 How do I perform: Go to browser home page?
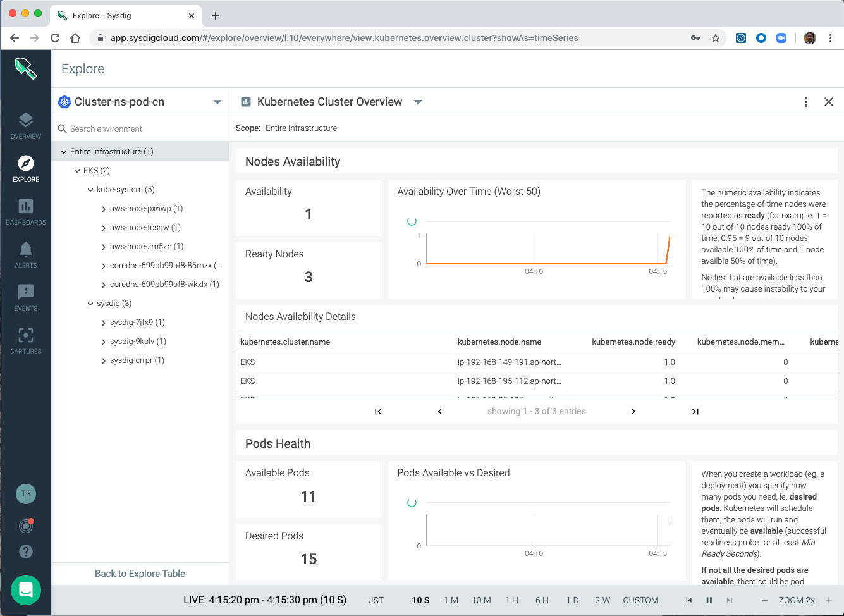tap(75, 38)
